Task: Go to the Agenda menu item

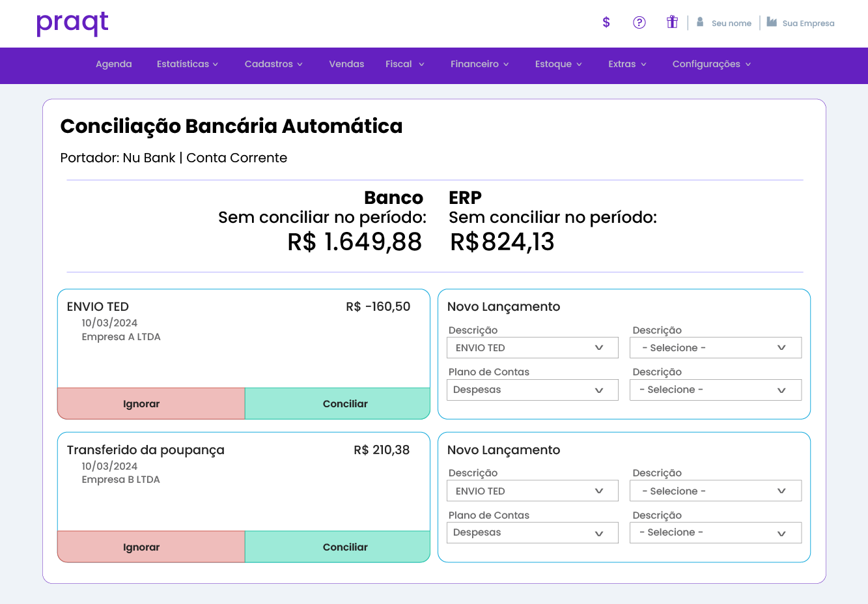Action: (x=114, y=64)
